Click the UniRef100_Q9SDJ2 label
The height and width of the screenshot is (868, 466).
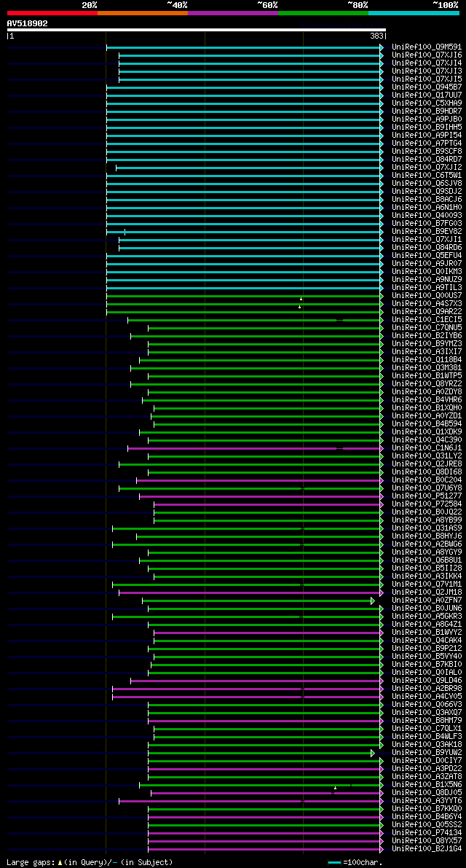click(x=426, y=192)
